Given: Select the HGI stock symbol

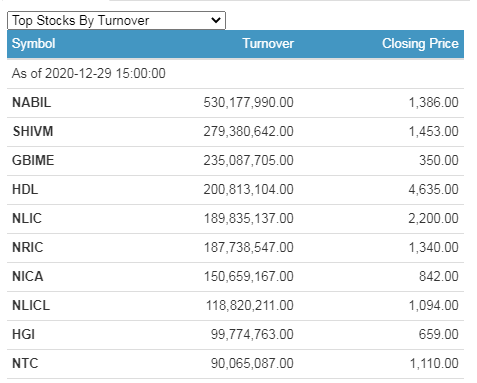Looking at the screenshot, I should pyautogui.click(x=23, y=334).
